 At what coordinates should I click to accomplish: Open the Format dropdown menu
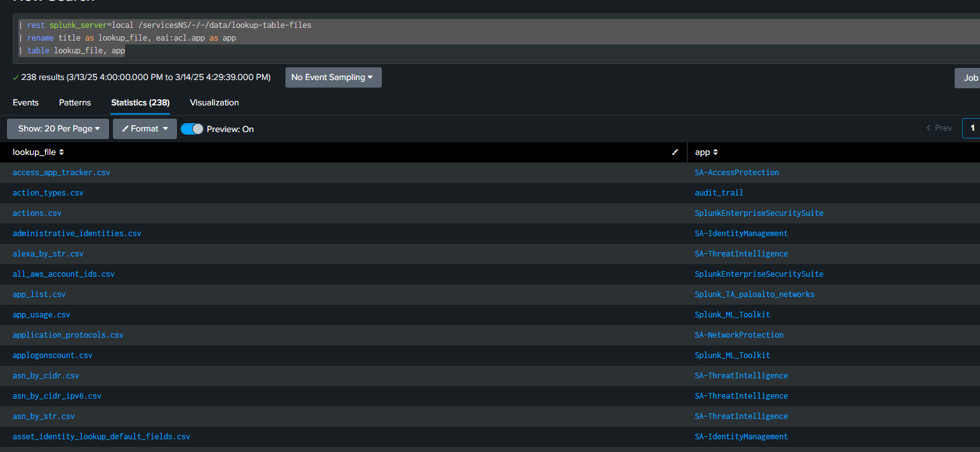(x=145, y=129)
